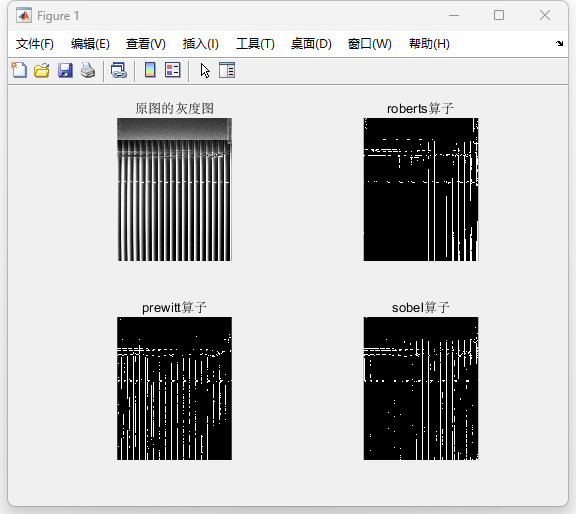Viewport: 576px width, 514px height.
Task: Print the figure with the printer icon
Action: 88,70
